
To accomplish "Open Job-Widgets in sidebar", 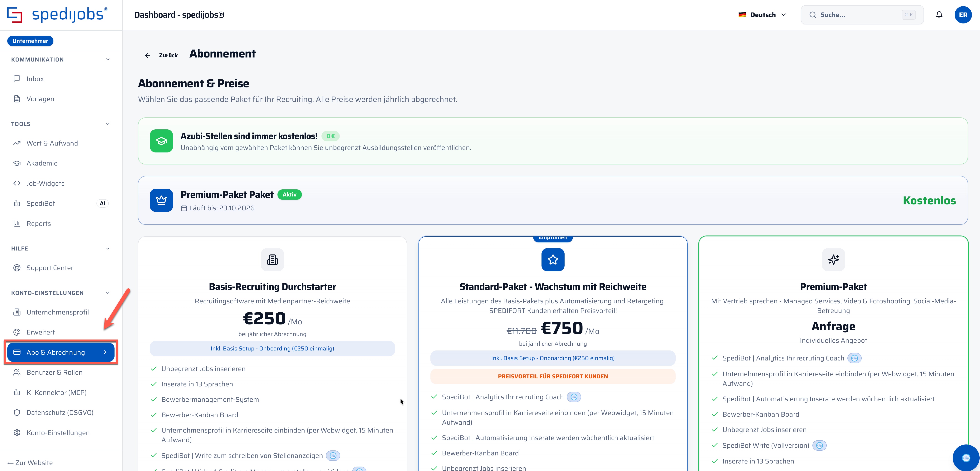I will tap(61, 184).
